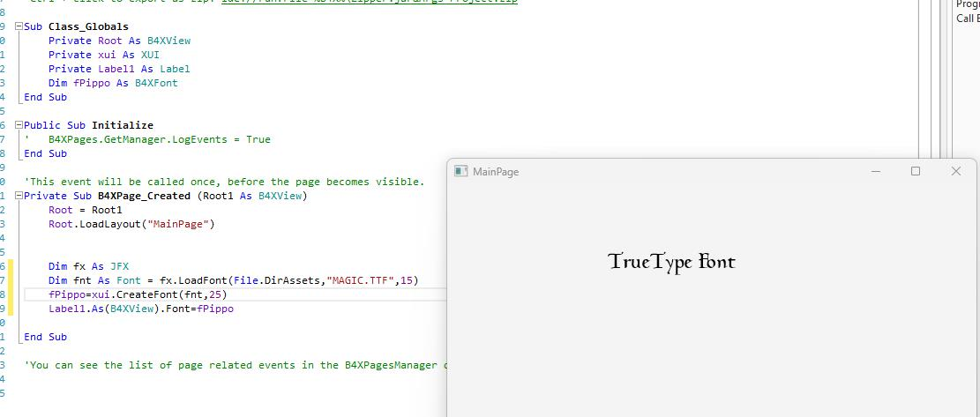Click the MainPage window title text
Image resolution: width=980 pixels, height=417 pixels.
496,172
